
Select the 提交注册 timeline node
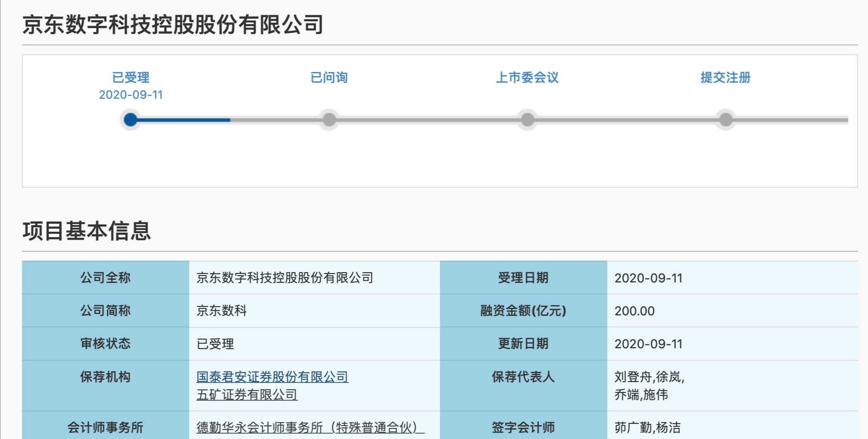pos(726,120)
